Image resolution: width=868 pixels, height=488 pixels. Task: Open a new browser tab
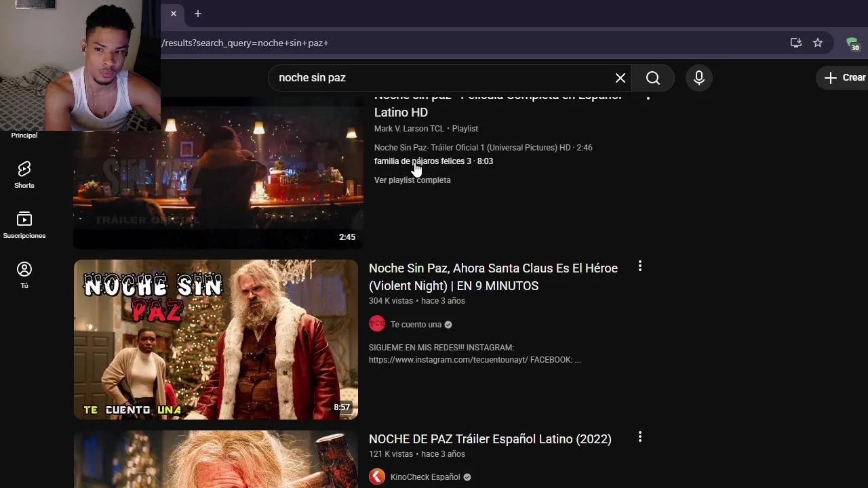(x=198, y=14)
